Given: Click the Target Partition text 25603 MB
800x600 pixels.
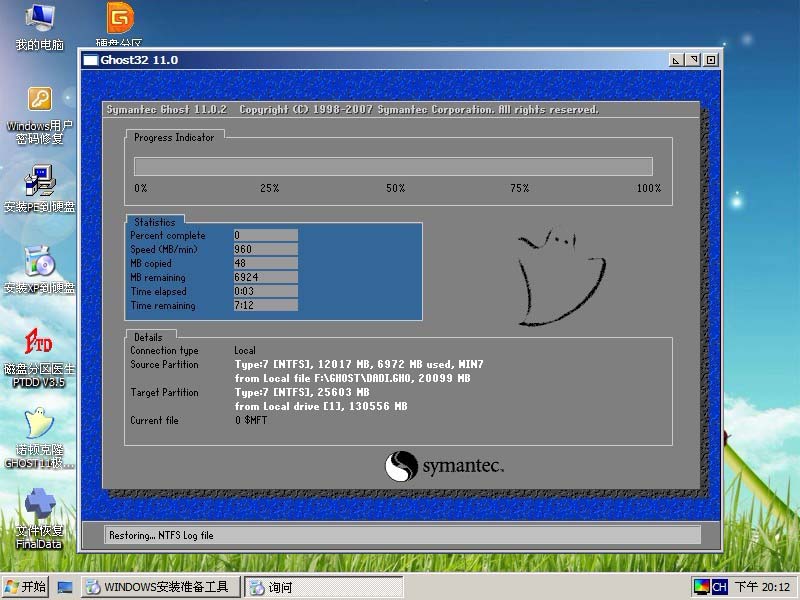Looking at the screenshot, I should pyautogui.click(x=342, y=392).
